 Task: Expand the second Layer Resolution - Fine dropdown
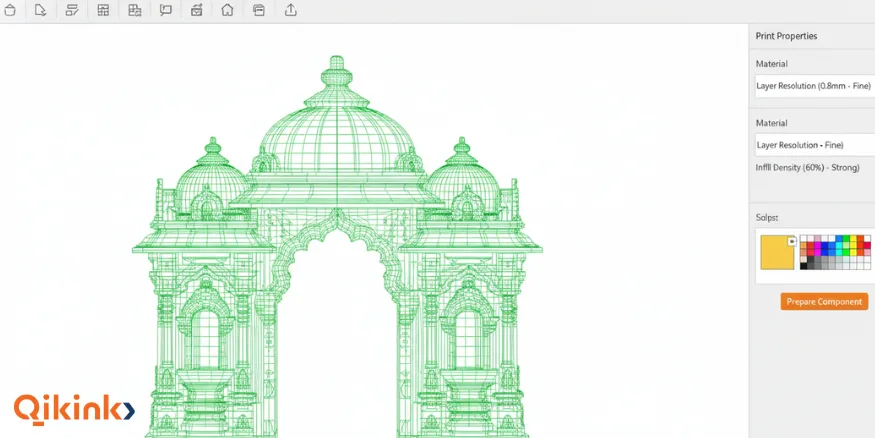[812, 145]
